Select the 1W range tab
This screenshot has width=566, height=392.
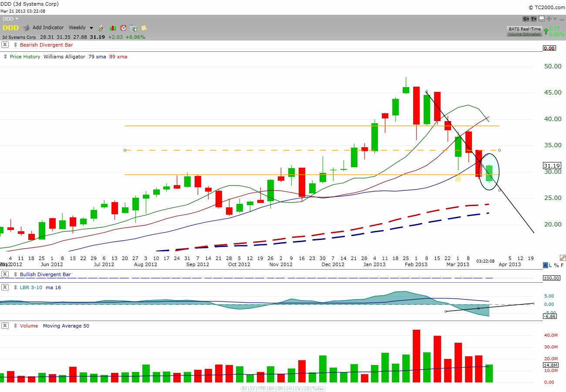(298, 389)
